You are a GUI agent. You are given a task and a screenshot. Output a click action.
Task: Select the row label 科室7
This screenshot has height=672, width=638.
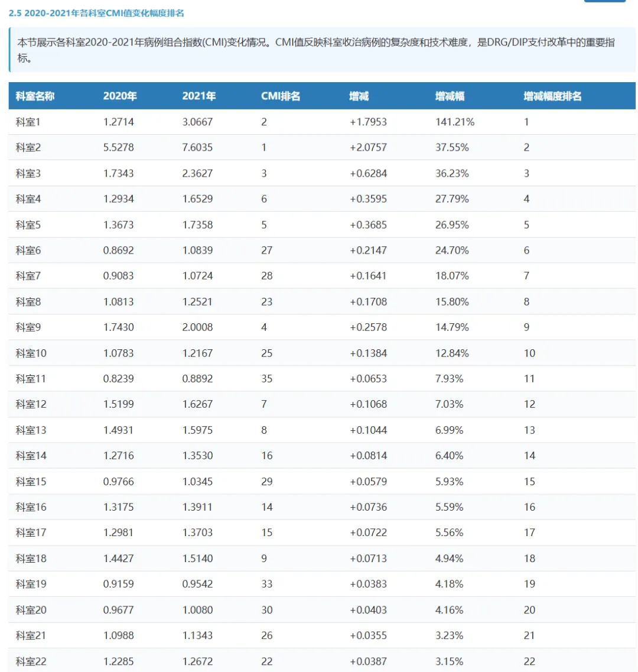[28, 275]
